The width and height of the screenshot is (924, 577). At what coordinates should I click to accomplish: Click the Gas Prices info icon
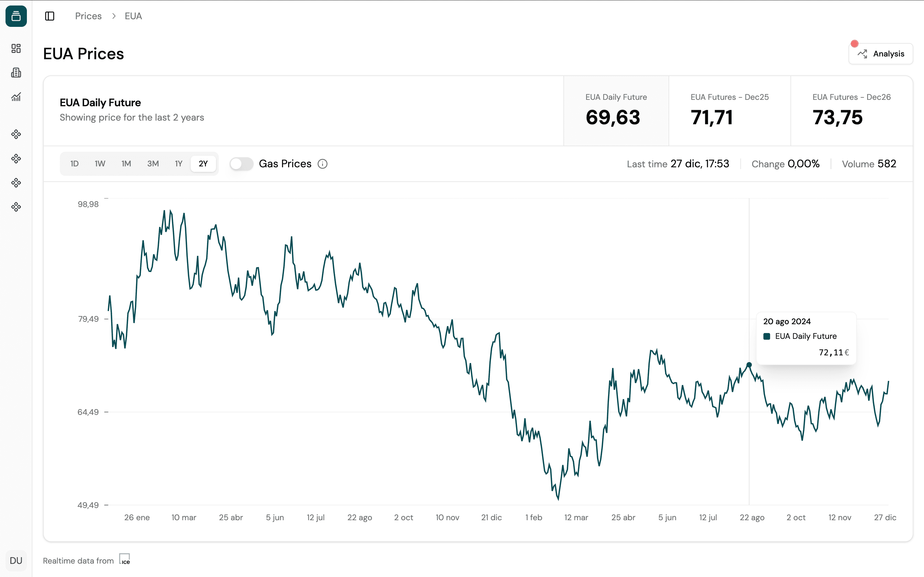pyautogui.click(x=323, y=164)
